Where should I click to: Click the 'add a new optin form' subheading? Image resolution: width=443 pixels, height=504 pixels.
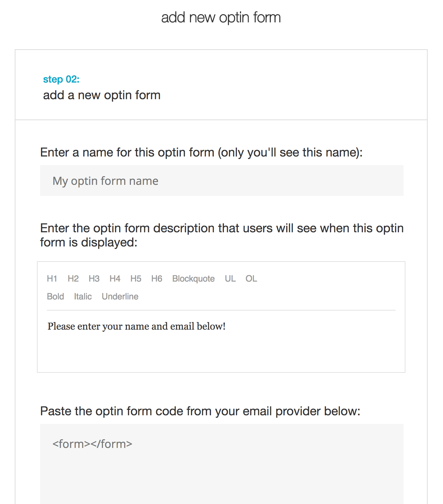click(x=102, y=95)
